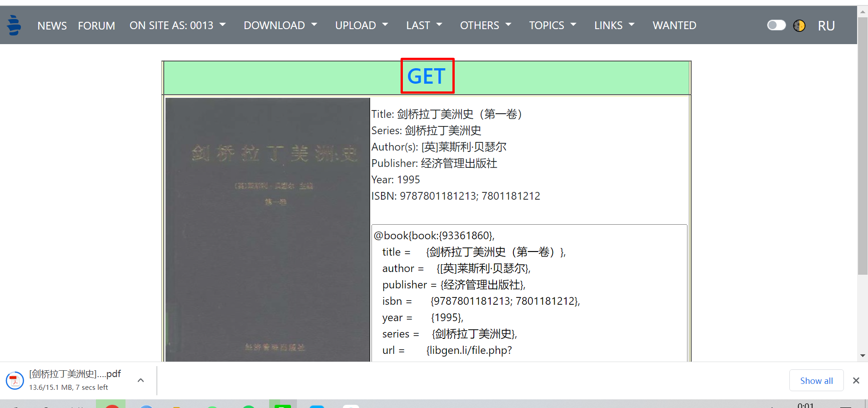Toggle the dark mode switch

pyautogui.click(x=776, y=25)
